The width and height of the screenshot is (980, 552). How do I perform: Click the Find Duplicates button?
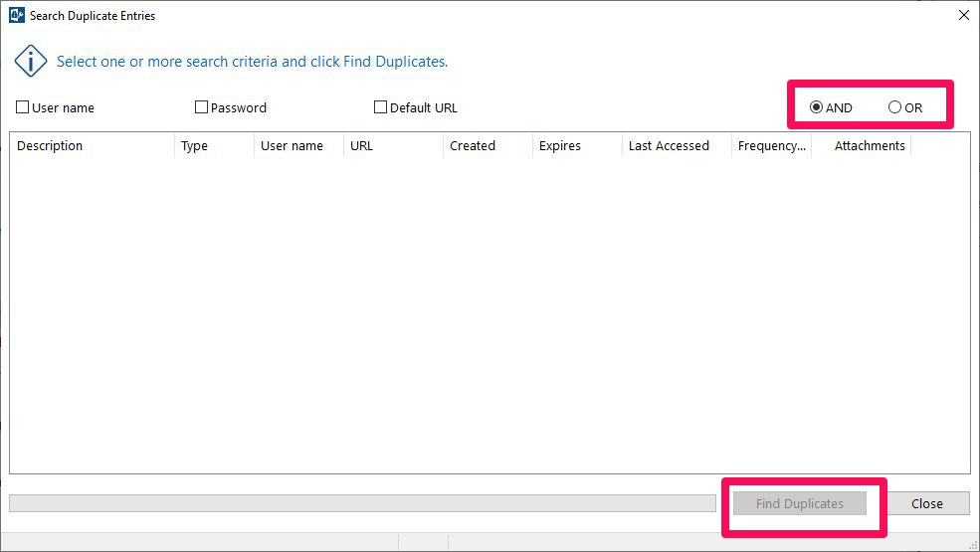[x=799, y=503]
